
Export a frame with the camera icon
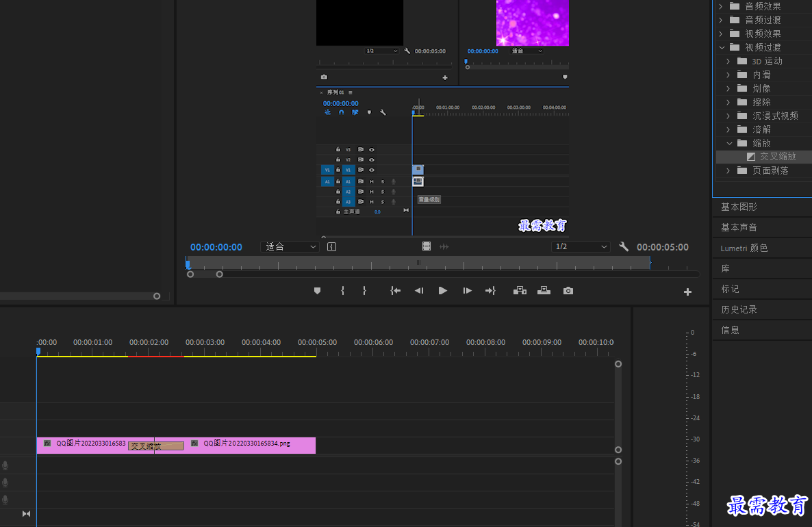568,291
